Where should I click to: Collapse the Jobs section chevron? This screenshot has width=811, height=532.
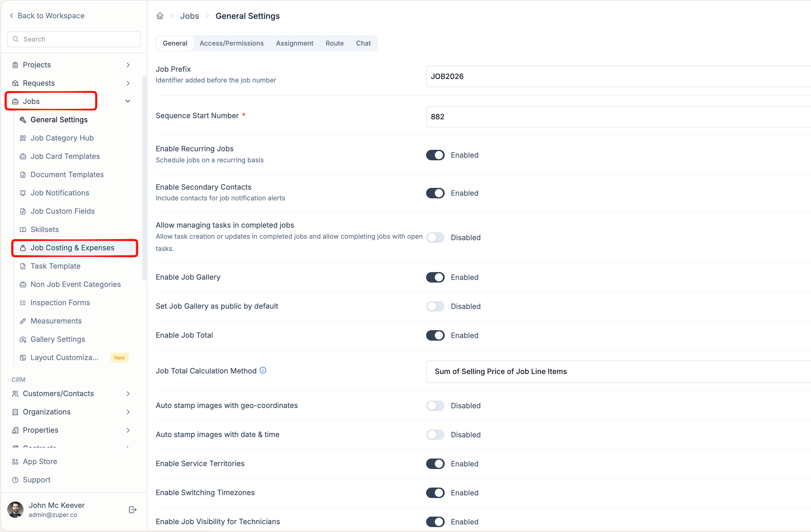click(x=128, y=101)
